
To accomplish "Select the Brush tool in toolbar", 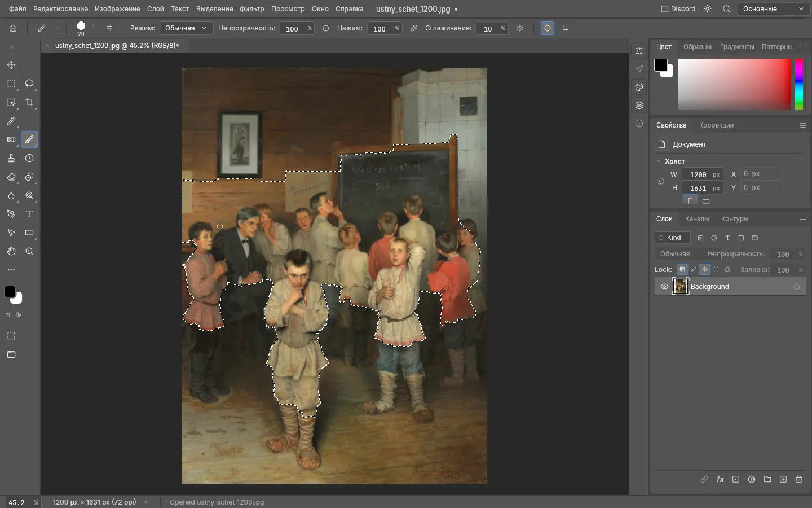I will 29,139.
